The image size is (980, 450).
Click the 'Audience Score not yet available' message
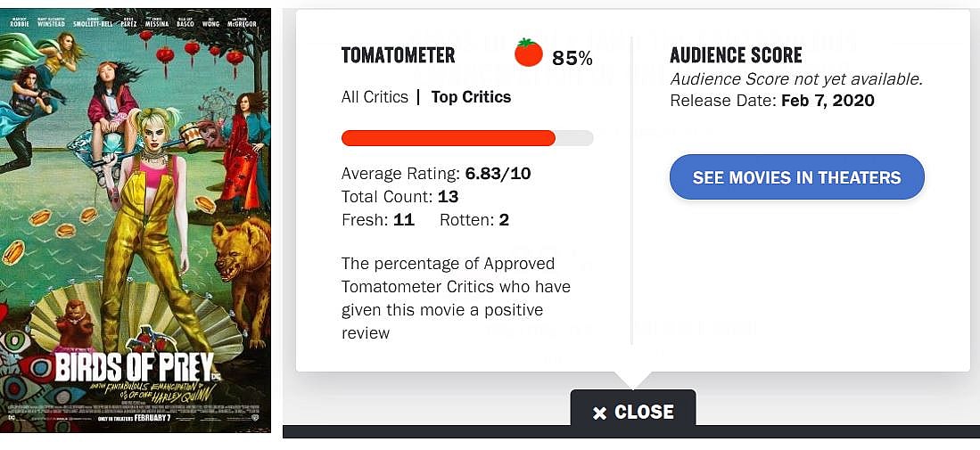click(x=795, y=79)
